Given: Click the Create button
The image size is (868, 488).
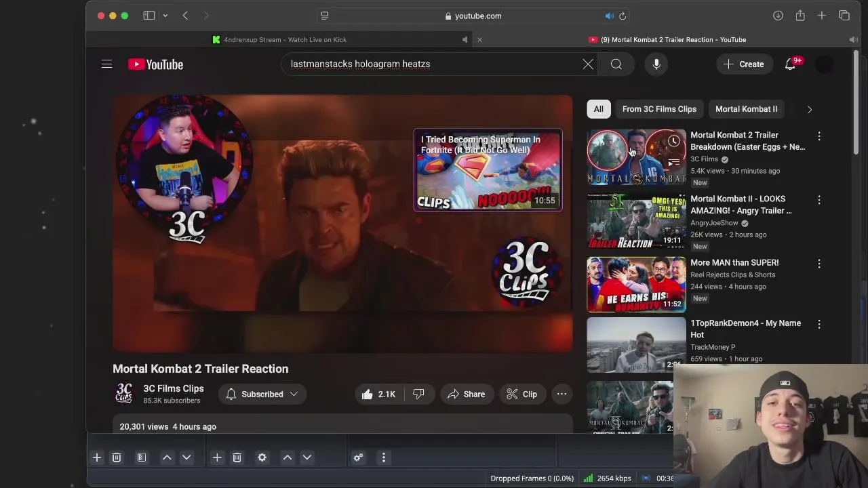Looking at the screenshot, I should point(744,64).
